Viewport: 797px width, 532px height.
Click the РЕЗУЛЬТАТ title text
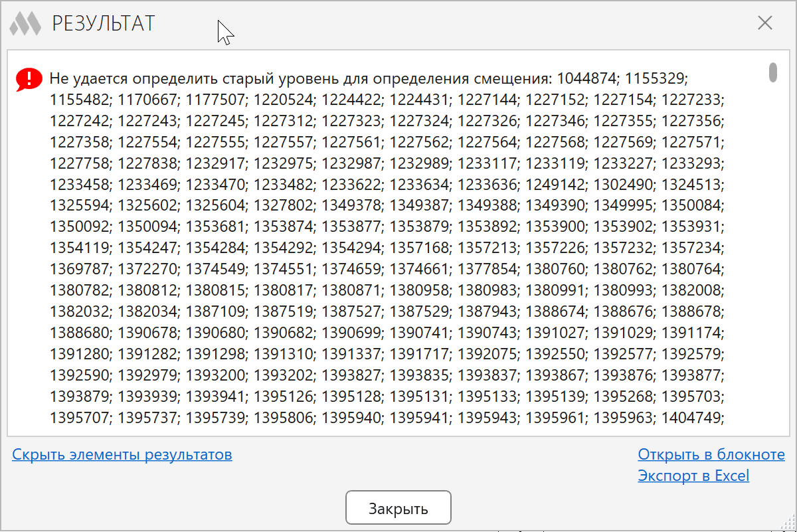pos(103,24)
